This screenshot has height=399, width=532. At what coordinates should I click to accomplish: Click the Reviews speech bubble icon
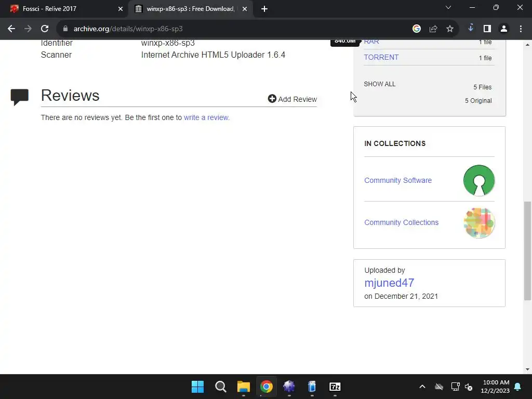click(19, 97)
